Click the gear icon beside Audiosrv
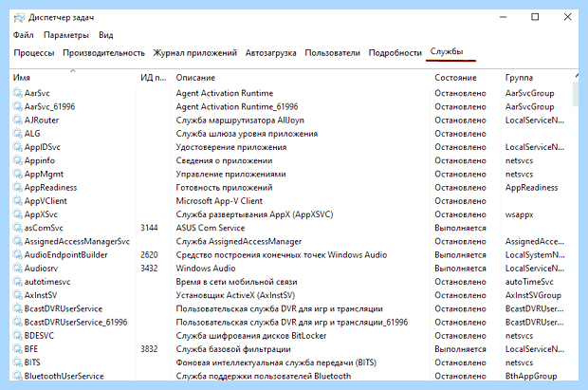Viewport: 588px width, 390px height. point(17,268)
